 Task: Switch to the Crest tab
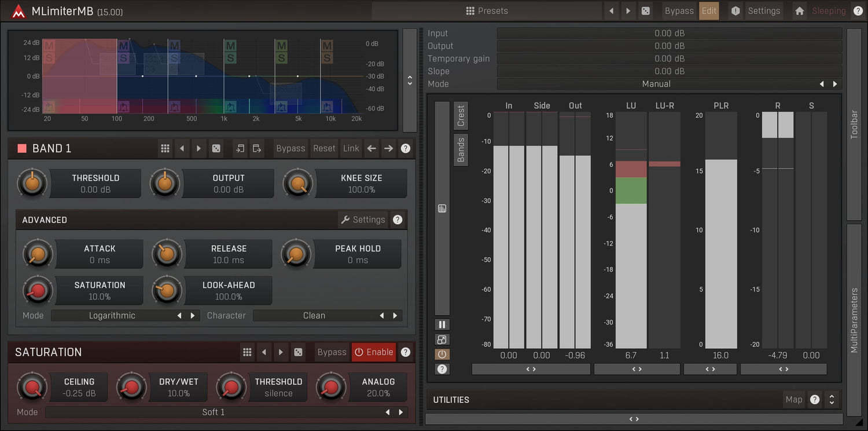pyautogui.click(x=461, y=116)
